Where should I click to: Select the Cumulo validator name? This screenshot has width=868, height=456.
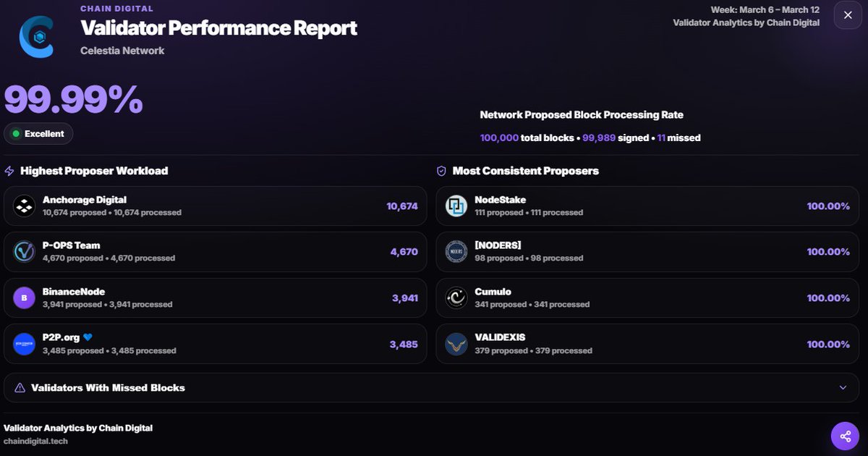tap(493, 292)
